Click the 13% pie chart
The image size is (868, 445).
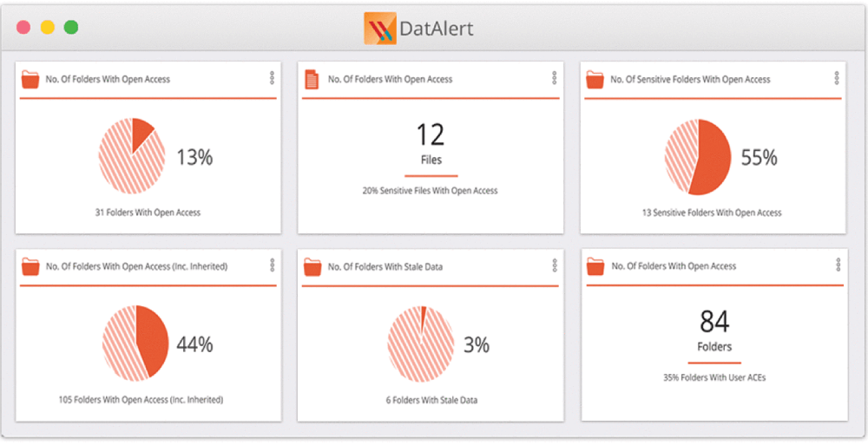(x=132, y=156)
